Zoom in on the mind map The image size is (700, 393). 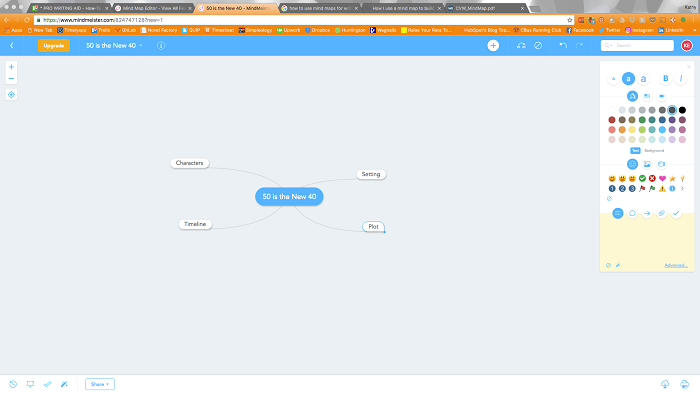point(11,67)
